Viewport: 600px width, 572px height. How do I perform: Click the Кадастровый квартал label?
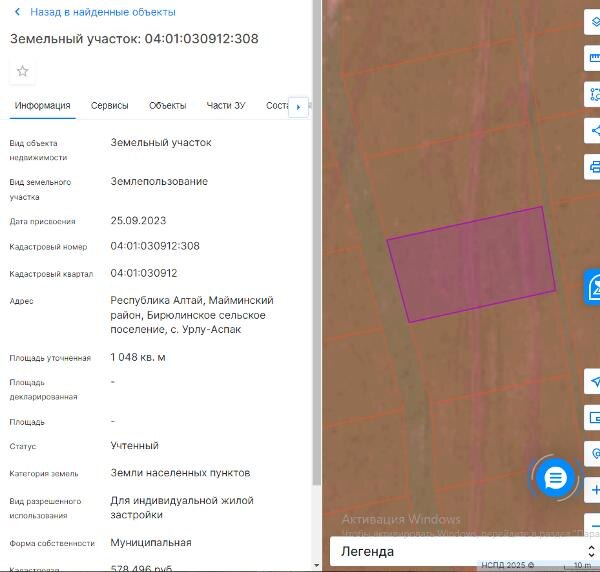tap(51, 274)
